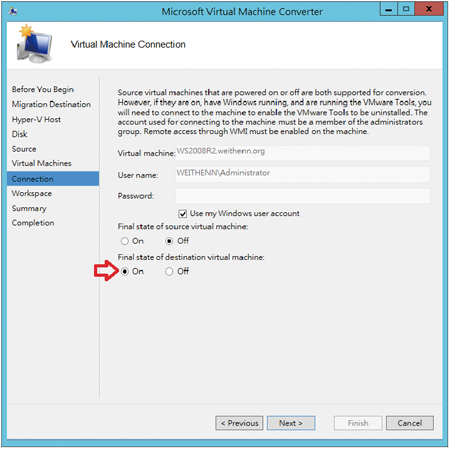Screen dimensions: 450x449
Task: Open the Summary step in sidebar
Action: (x=29, y=209)
